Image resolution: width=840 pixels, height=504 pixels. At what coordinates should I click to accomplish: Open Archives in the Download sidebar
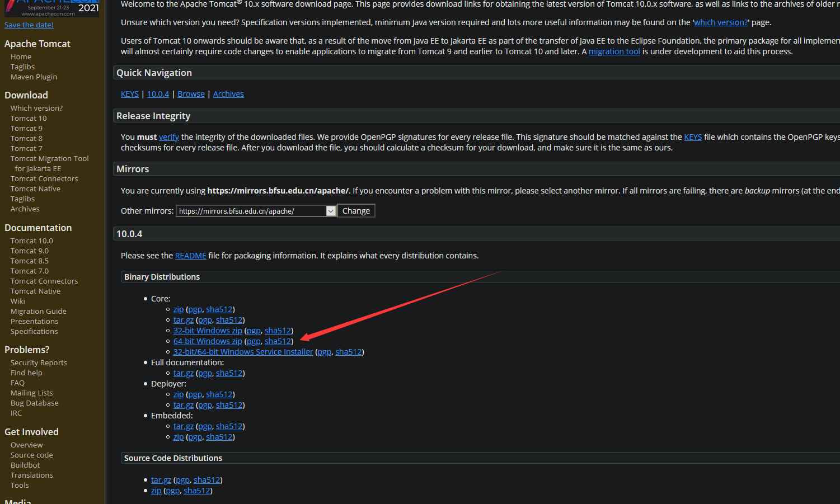(25, 209)
